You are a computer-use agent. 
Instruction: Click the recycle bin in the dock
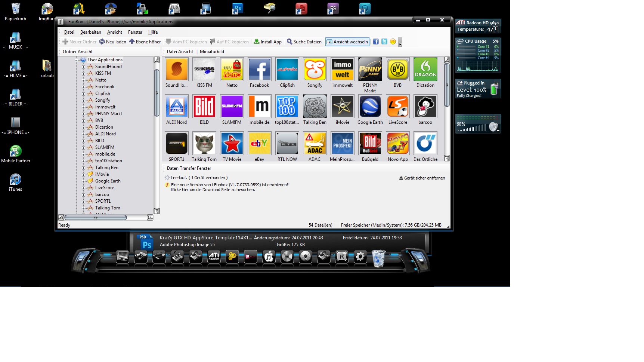(378, 258)
